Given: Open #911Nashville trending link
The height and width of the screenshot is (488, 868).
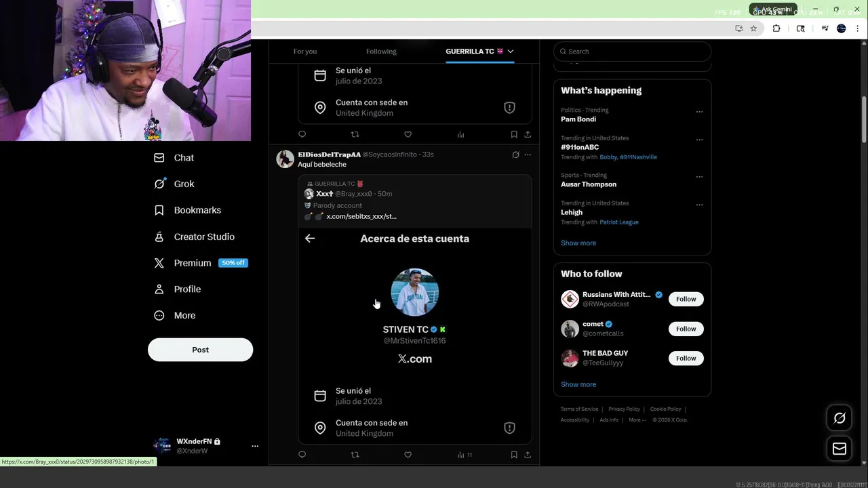Looking at the screenshot, I should (x=638, y=157).
